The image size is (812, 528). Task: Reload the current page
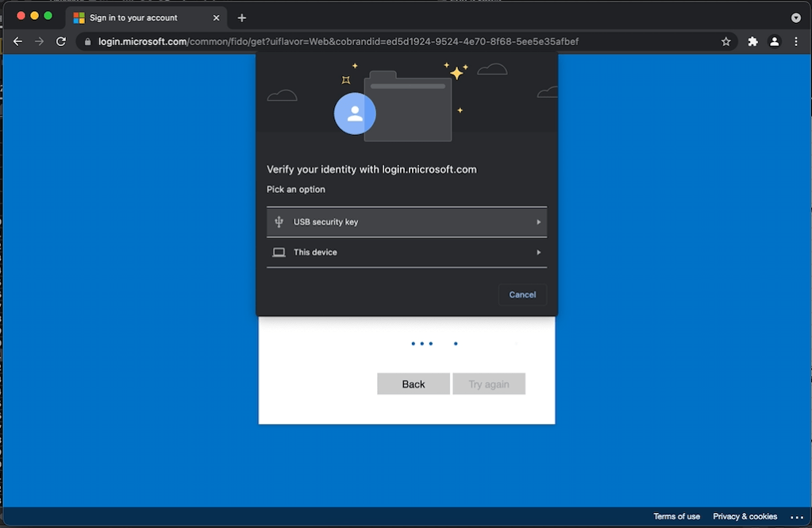tap(61, 41)
